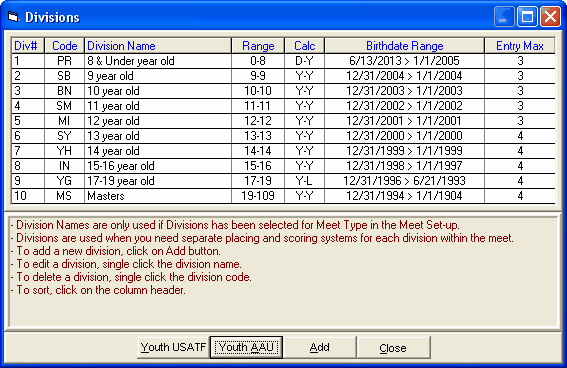The image size is (567, 368).
Task: Click calc cell 'D-Y'
Action: [304, 61]
